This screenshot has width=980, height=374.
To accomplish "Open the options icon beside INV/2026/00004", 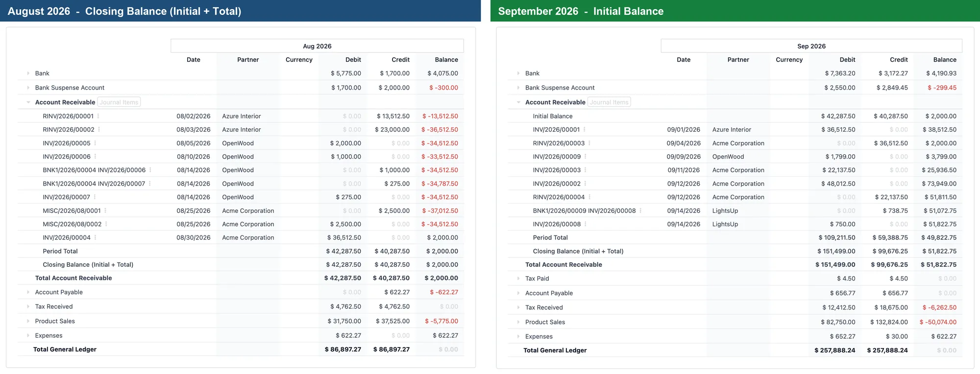I will (x=95, y=237).
